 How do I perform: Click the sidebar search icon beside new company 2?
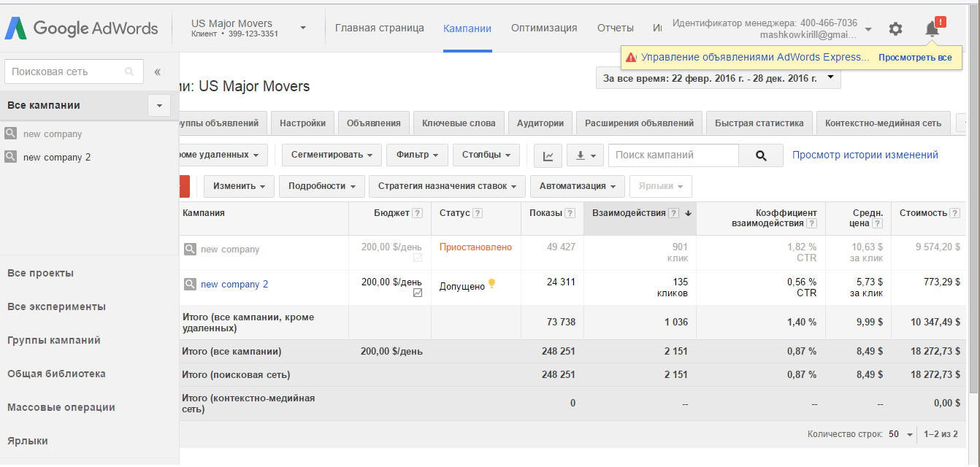(11, 156)
